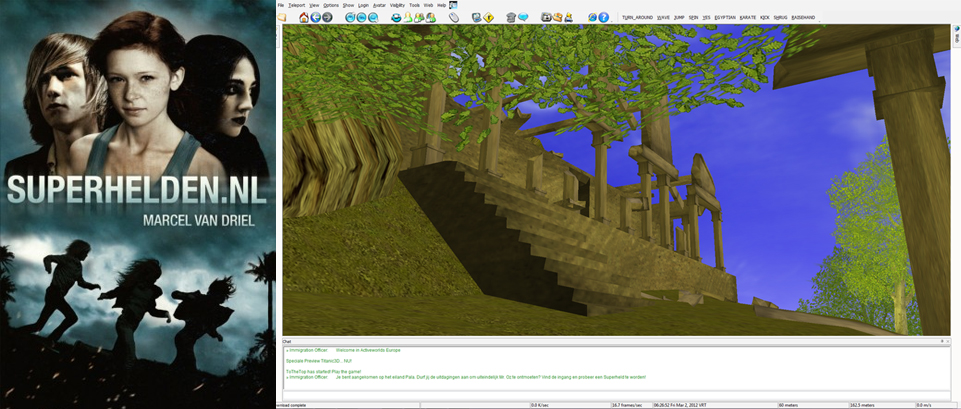Click the blue helmet avatar icon
Image resolution: width=961 pixels, height=409 pixels.
coord(397,17)
